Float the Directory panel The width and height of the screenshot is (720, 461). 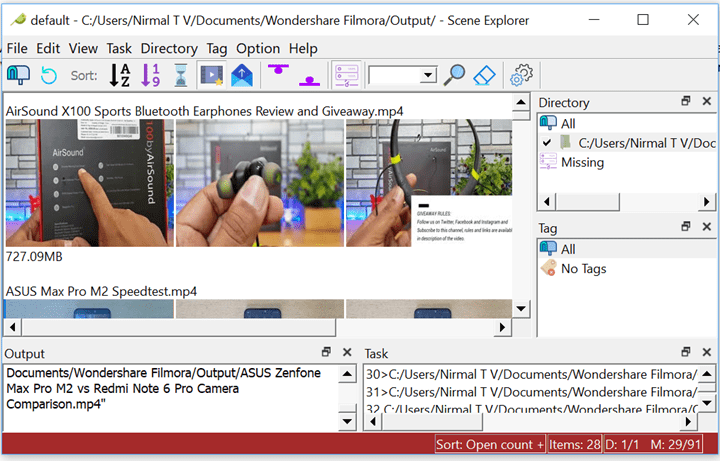coord(686,101)
